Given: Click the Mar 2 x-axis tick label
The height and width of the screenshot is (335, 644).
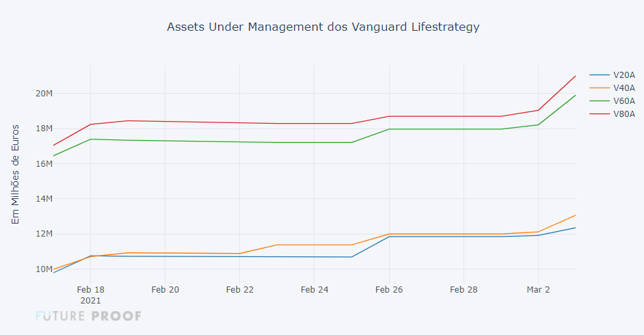Looking at the screenshot, I should (x=538, y=290).
